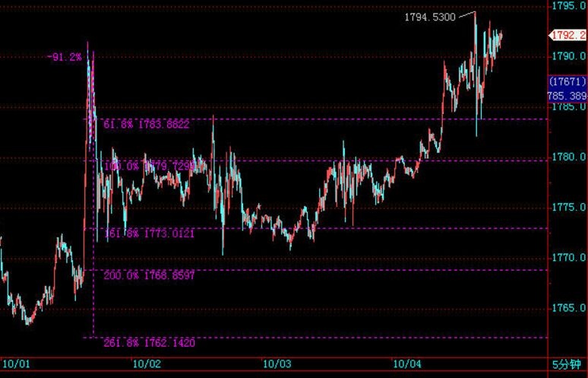The height and width of the screenshot is (378, 588).
Task: Click the 785.389 value box
Action: (x=567, y=95)
